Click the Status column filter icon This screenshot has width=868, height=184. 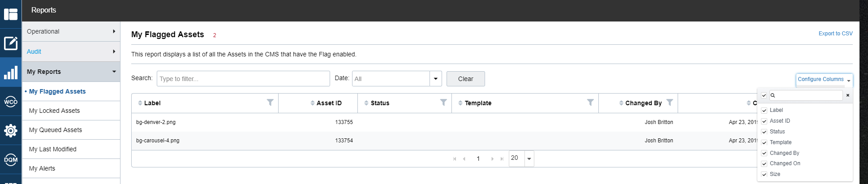443,103
